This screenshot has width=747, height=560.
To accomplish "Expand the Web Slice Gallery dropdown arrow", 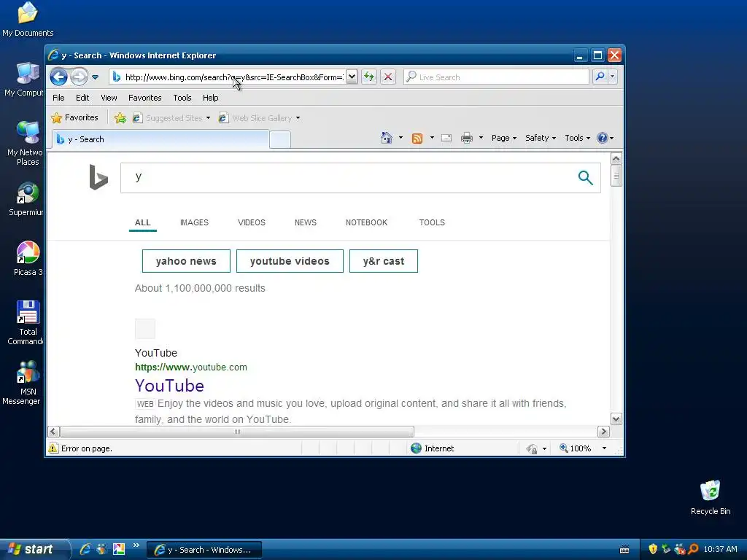I will 298,118.
